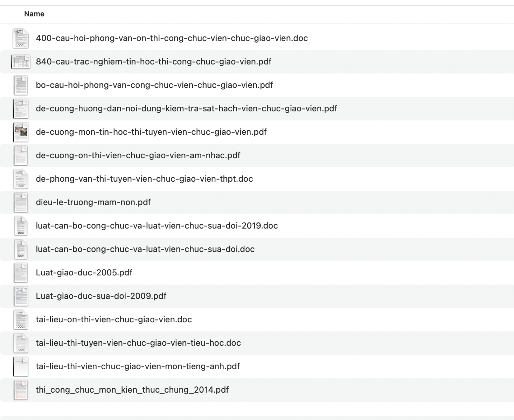Select Luat-giao-duc-2005.pdf document icon
Image resolution: width=514 pixels, height=420 pixels.
pos(21,273)
